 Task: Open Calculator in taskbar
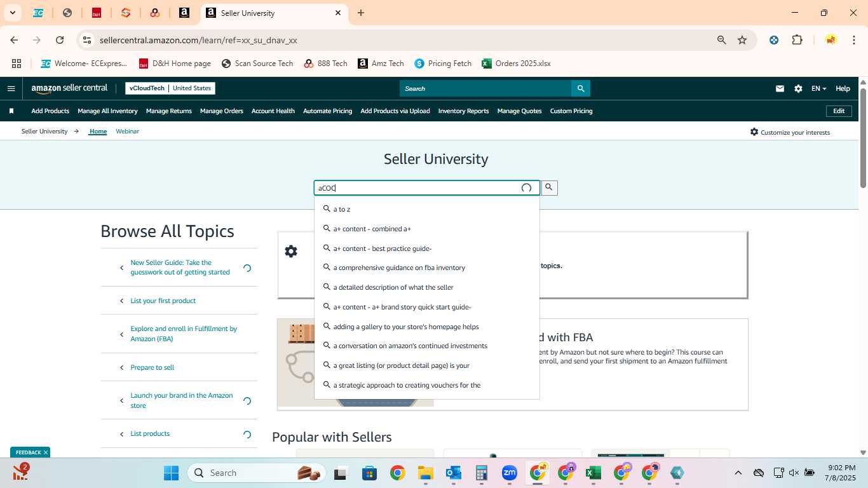[482, 473]
